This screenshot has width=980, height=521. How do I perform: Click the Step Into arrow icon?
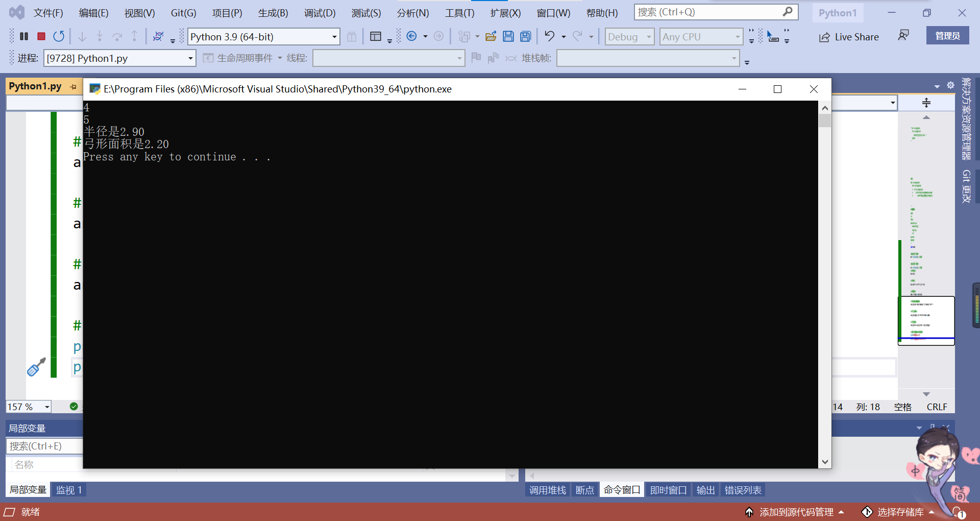coord(82,36)
